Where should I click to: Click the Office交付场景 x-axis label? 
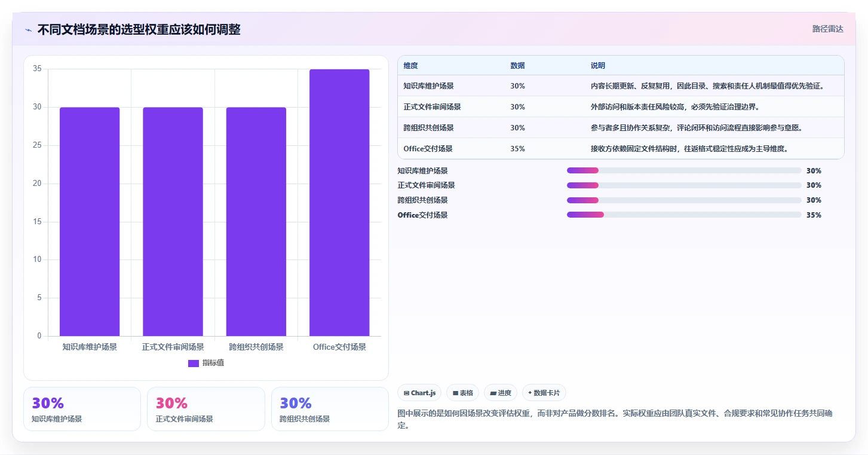pyautogui.click(x=339, y=347)
